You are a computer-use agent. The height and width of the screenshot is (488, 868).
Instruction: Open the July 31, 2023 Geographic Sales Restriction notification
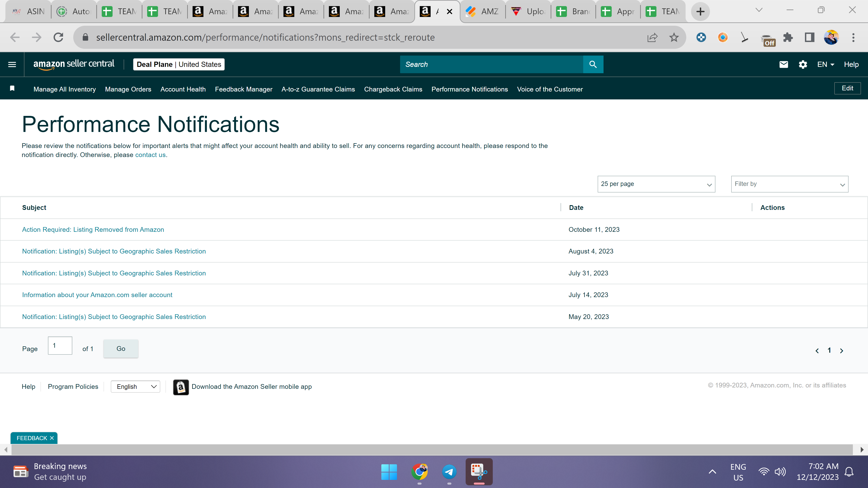click(x=114, y=273)
